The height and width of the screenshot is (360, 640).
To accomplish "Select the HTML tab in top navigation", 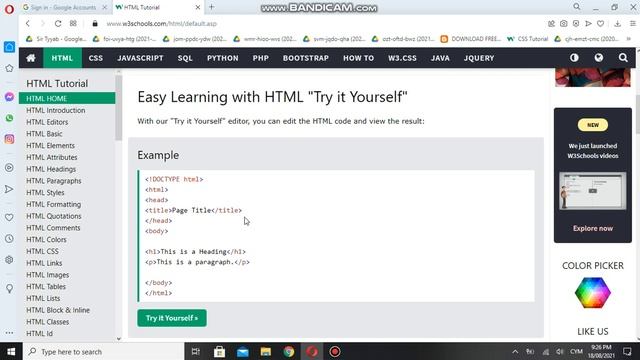I will tap(62, 58).
